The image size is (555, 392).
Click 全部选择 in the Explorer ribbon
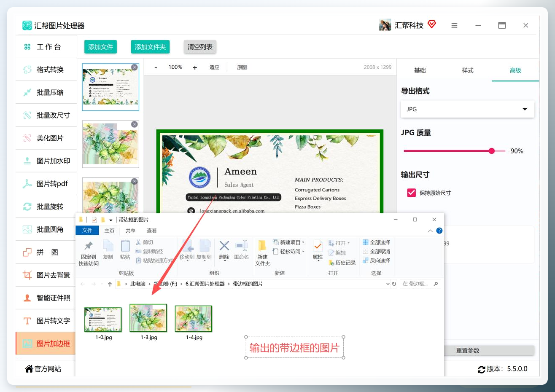[376, 242]
